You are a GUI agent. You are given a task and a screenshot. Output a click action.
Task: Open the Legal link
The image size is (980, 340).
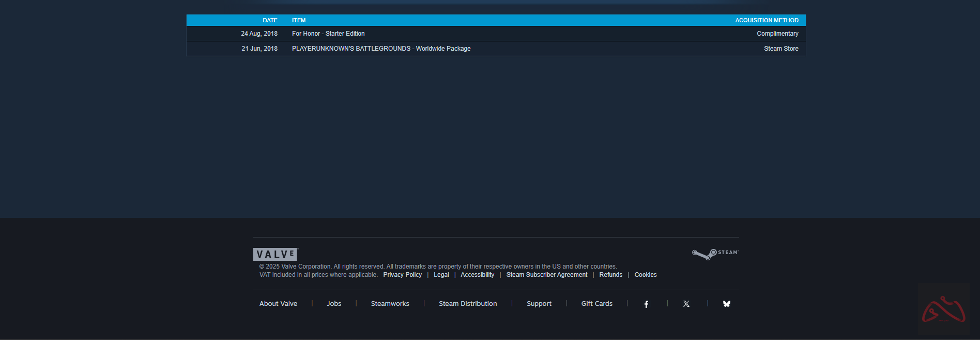pos(441,275)
